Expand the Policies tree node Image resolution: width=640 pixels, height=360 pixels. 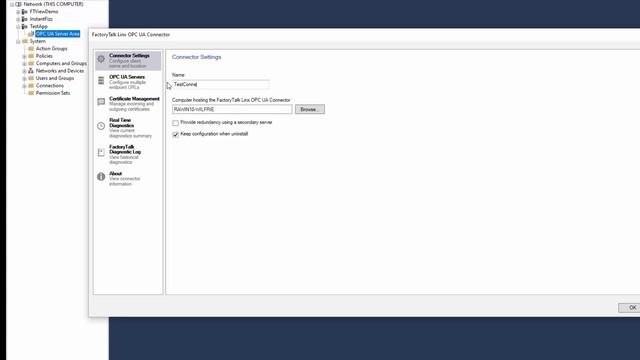[x=24, y=56]
